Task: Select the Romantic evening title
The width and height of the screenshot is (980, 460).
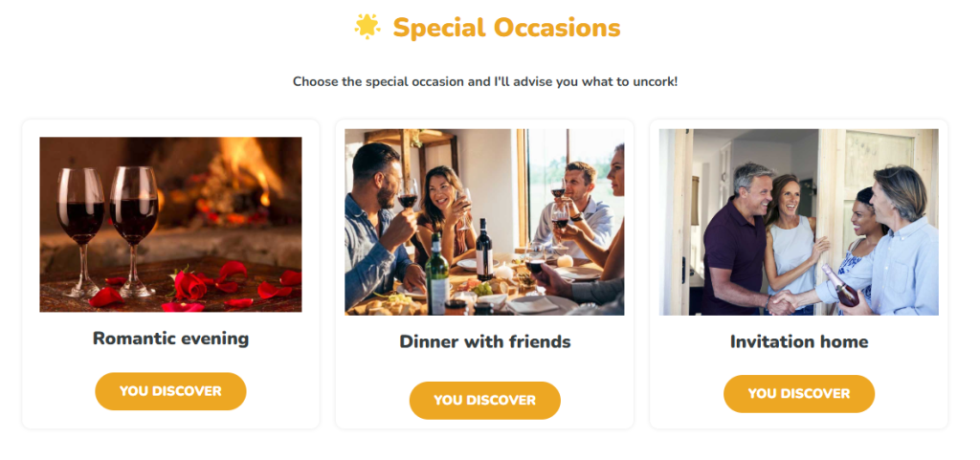Action: point(170,338)
